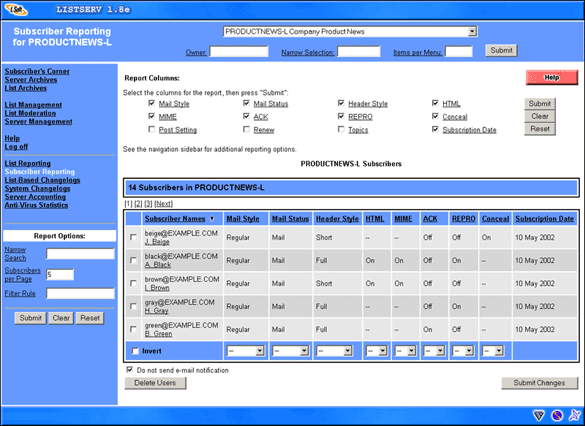Enable the Renew column checkbox
Viewport: 585px width, 426px height.
click(x=246, y=129)
